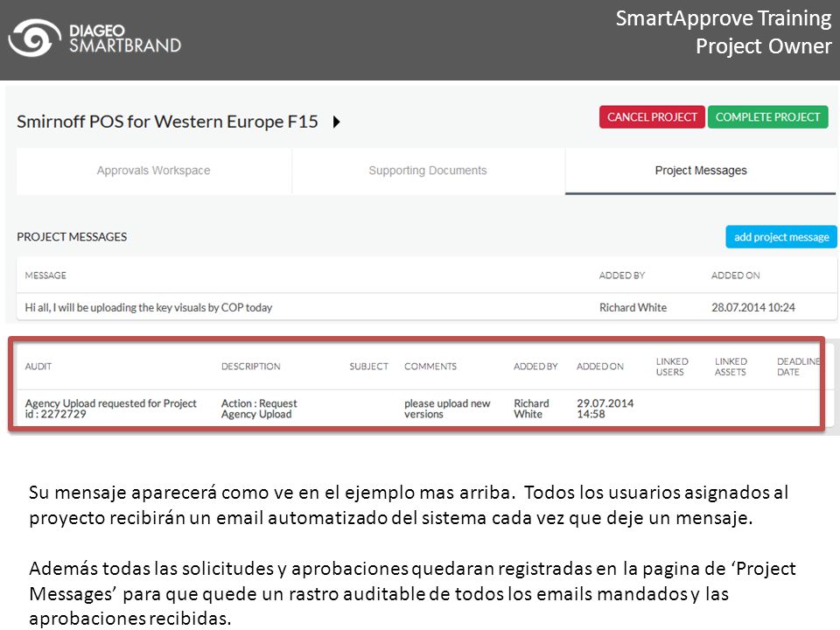The width and height of the screenshot is (840, 630).
Task: Click the ADDED BY header in messages table
Action: pos(622,276)
